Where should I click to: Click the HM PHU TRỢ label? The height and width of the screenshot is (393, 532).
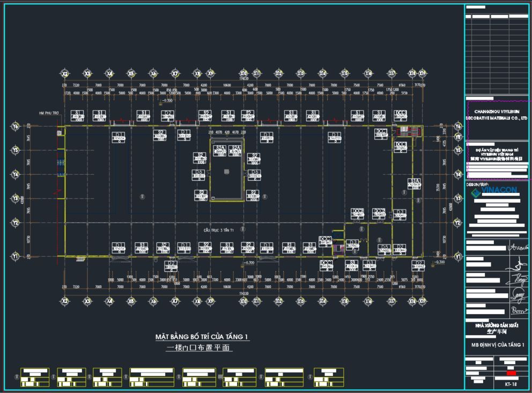click(49, 113)
